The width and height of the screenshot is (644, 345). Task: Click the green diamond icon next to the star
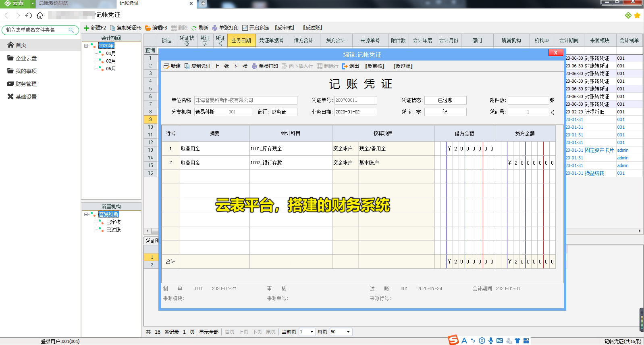[x=628, y=15]
